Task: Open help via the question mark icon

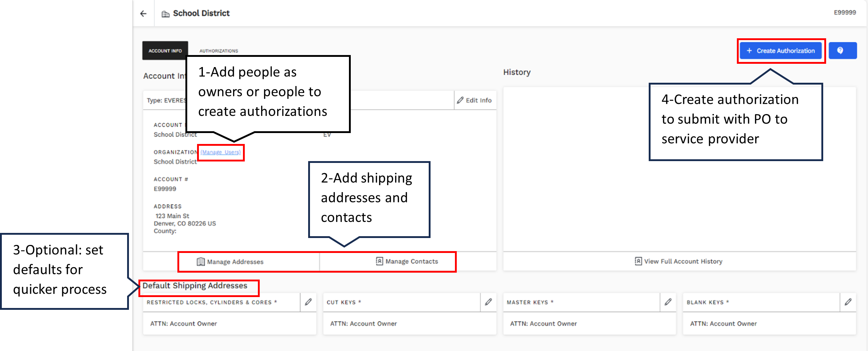Action: [843, 50]
